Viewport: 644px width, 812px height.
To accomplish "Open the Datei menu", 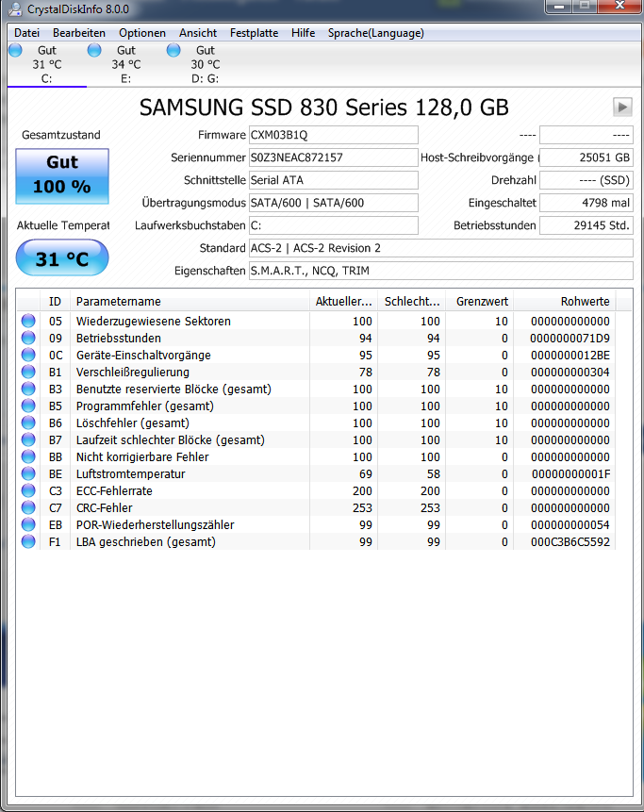I will coord(27,33).
